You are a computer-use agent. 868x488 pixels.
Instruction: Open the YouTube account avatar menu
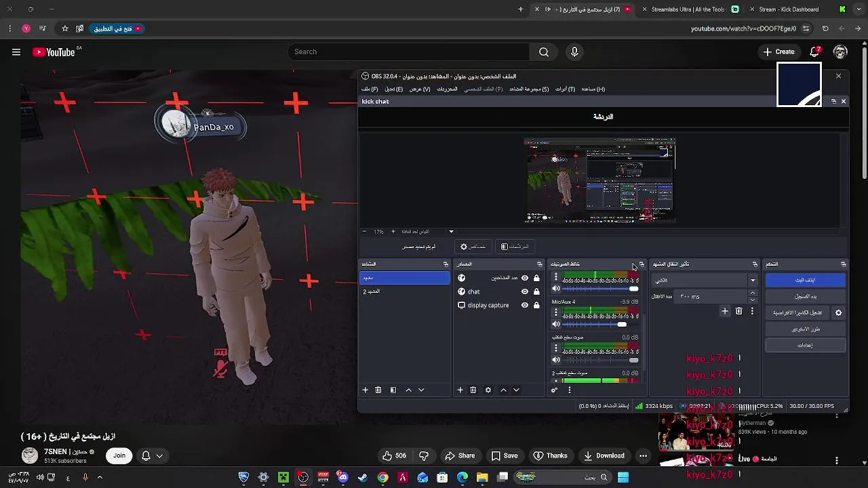point(840,52)
